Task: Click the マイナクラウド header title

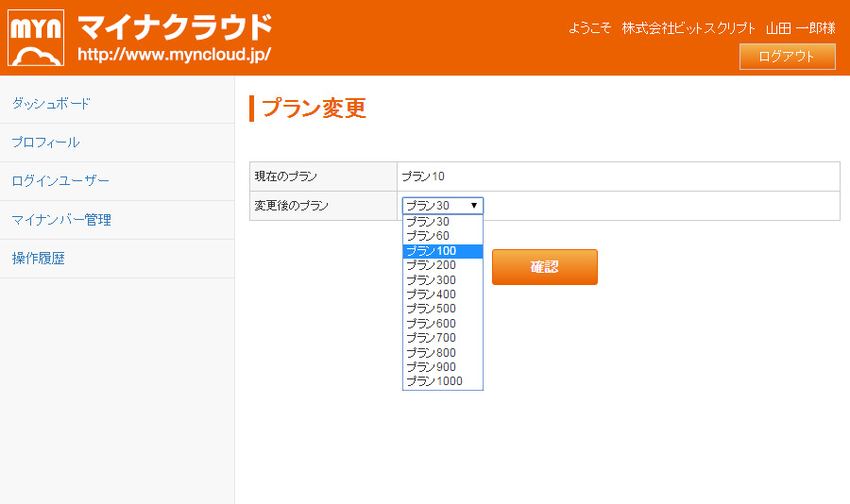Action: tap(175, 26)
